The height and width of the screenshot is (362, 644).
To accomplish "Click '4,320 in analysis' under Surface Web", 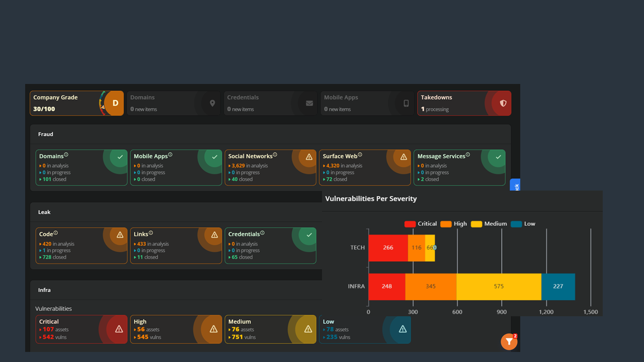I will [344, 165].
